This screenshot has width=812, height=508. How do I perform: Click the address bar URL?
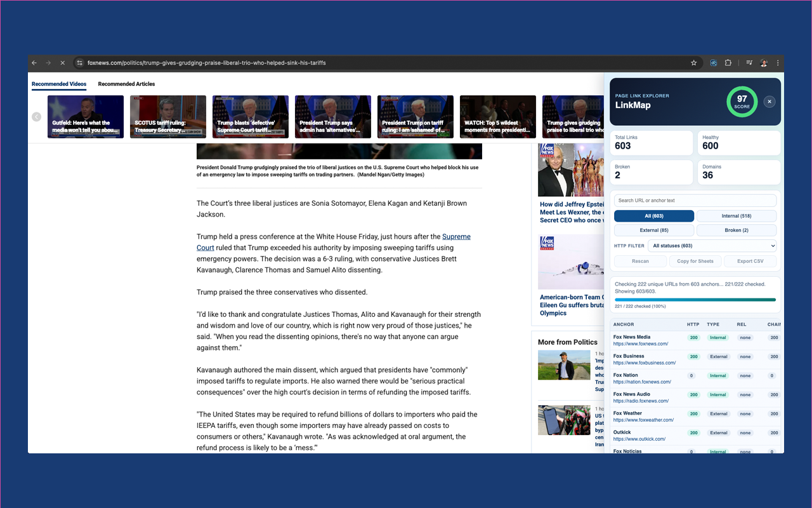tap(207, 63)
